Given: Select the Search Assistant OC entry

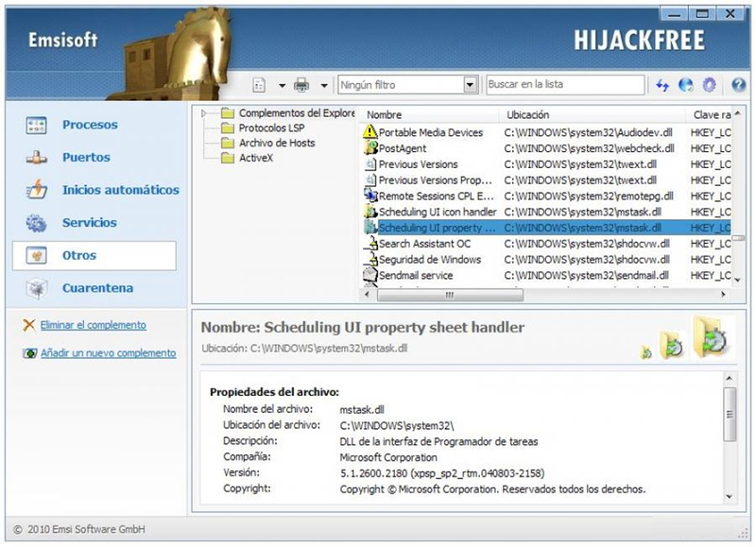Looking at the screenshot, I should coord(546,244).
